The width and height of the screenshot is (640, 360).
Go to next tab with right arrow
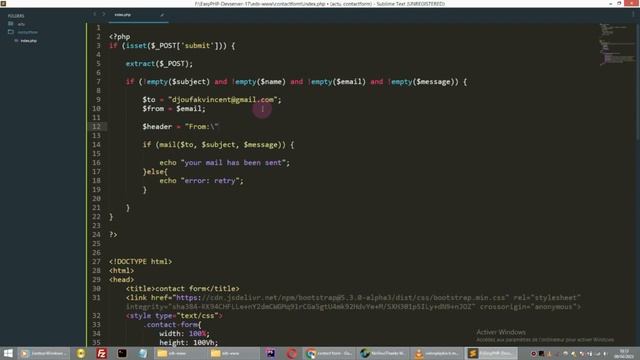[x=104, y=14]
